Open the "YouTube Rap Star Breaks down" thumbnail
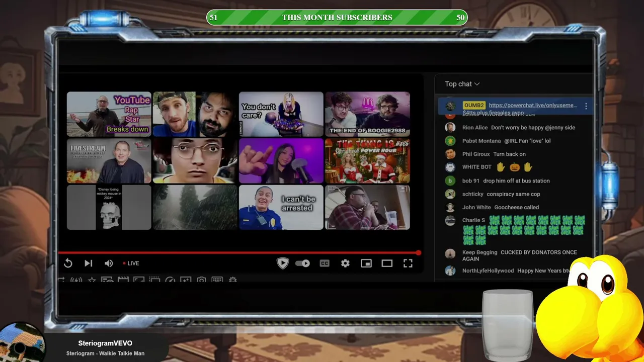Image resolution: width=644 pixels, height=362 pixels. [109, 114]
